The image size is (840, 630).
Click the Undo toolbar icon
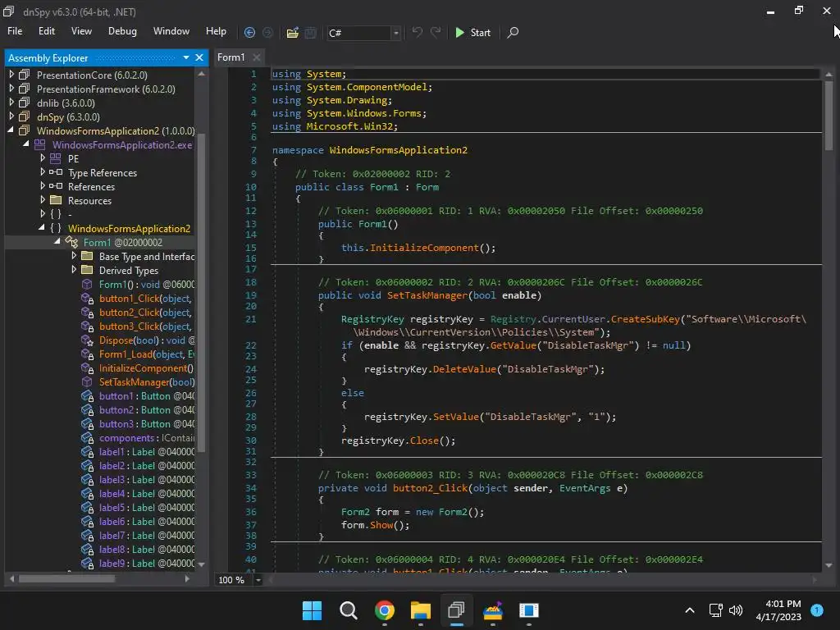418,32
